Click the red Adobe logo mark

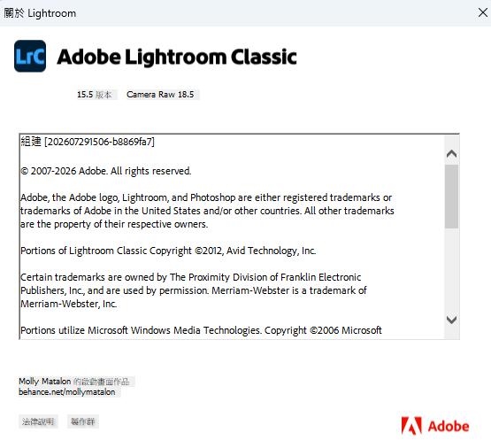[x=411, y=426]
